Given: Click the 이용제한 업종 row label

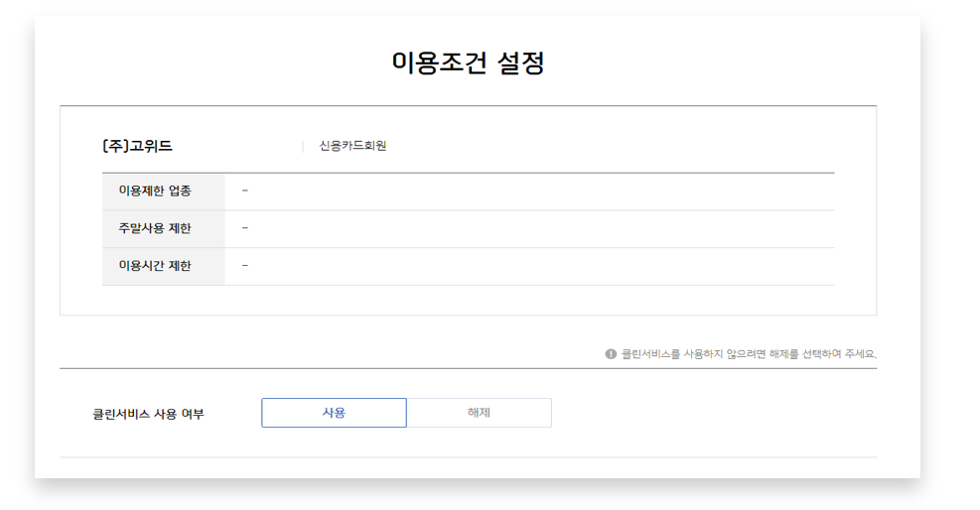Looking at the screenshot, I should (155, 191).
